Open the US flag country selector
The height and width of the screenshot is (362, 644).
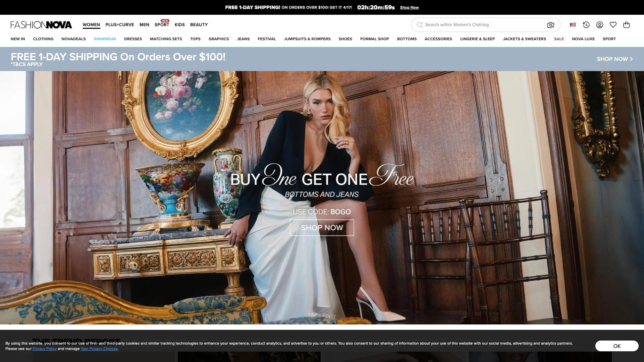573,25
